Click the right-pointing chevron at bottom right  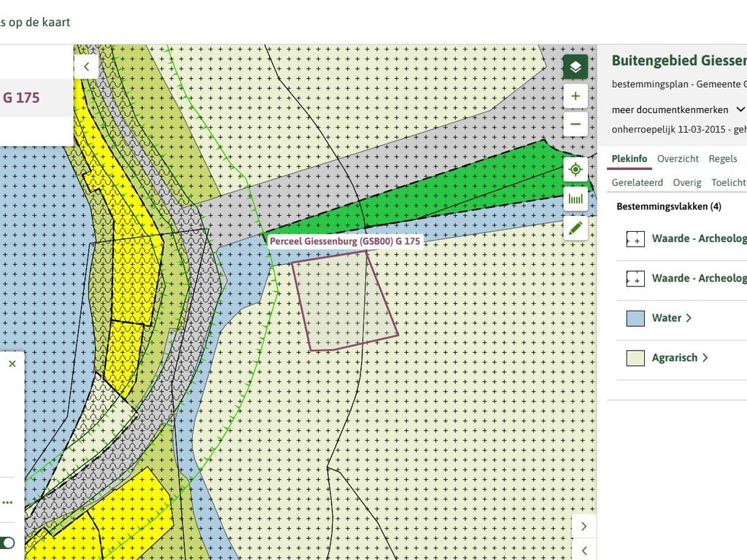click(x=584, y=526)
